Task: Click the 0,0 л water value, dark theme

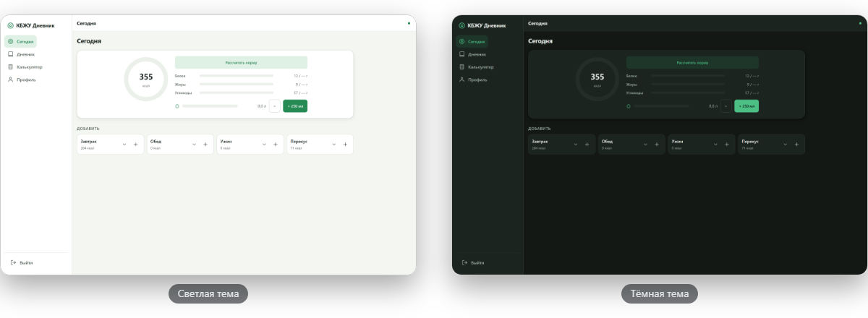Action: coord(712,106)
